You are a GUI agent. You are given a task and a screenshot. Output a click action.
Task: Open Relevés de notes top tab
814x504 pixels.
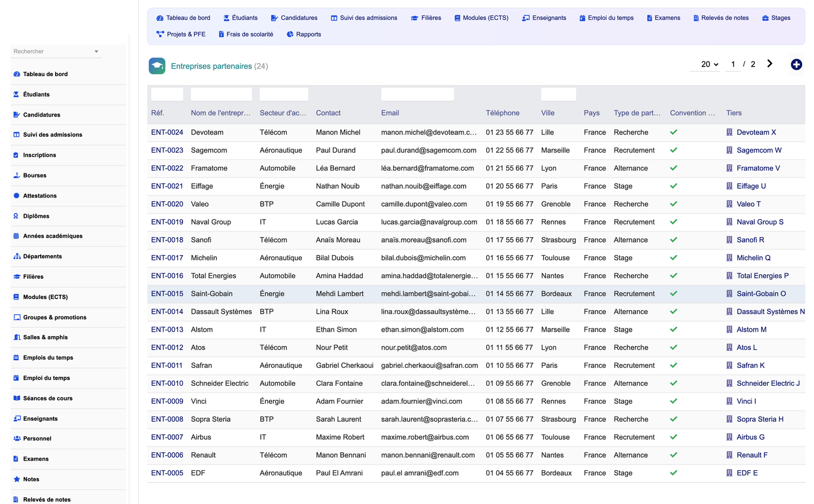(721, 18)
